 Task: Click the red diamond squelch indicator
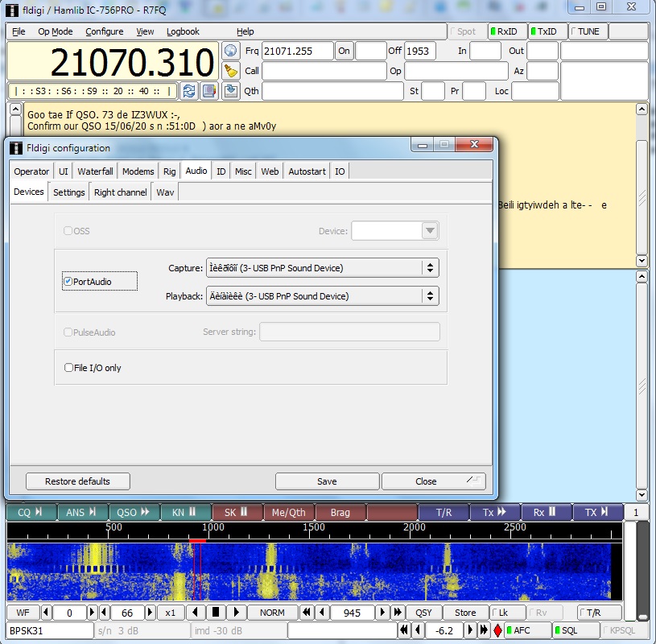pyautogui.click(x=497, y=630)
